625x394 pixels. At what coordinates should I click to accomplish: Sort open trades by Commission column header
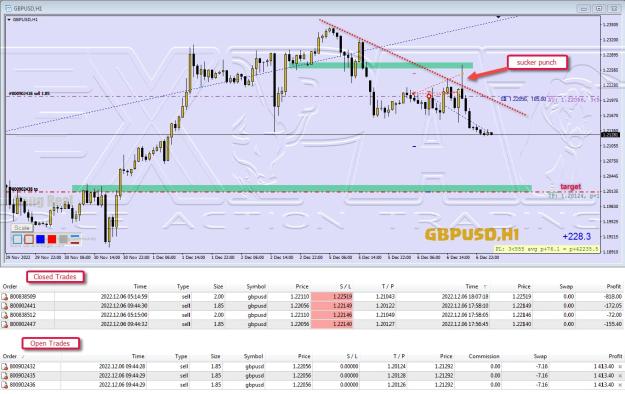(x=484, y=356)
